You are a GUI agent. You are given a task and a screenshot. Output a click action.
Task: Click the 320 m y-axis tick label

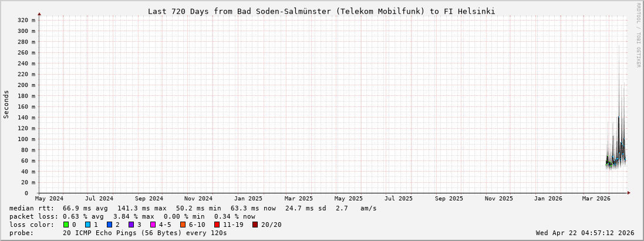tap(26, 20)
